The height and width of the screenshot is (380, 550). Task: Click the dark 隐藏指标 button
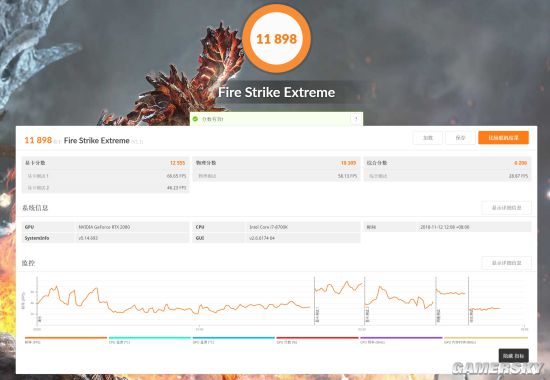[x=514, y=356]
